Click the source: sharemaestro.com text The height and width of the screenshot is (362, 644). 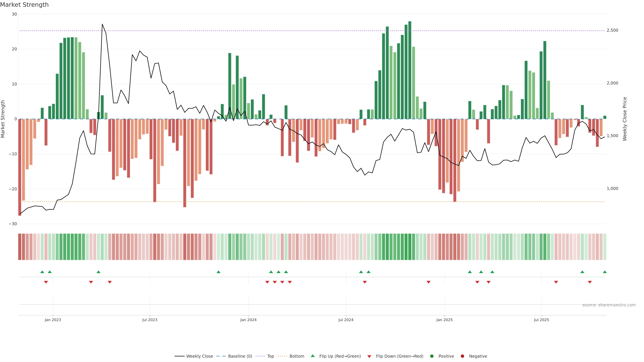(609, 305)
